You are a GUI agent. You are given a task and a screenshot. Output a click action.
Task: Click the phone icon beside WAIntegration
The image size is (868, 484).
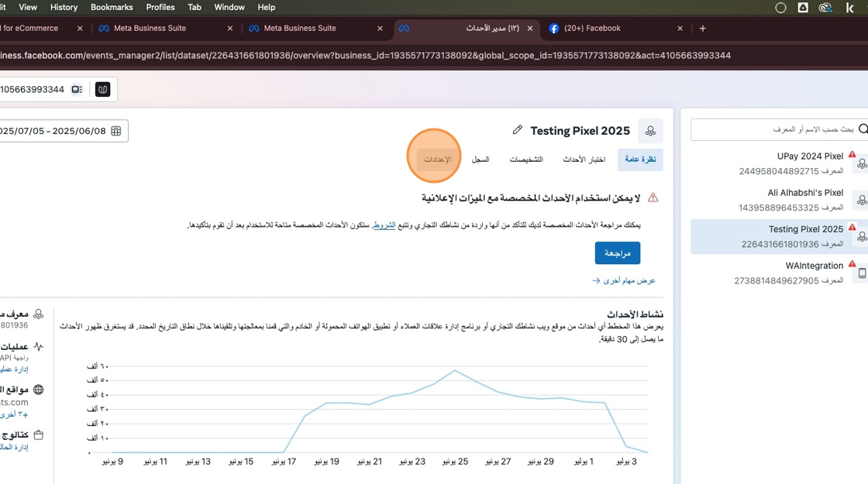click(862, 273)
